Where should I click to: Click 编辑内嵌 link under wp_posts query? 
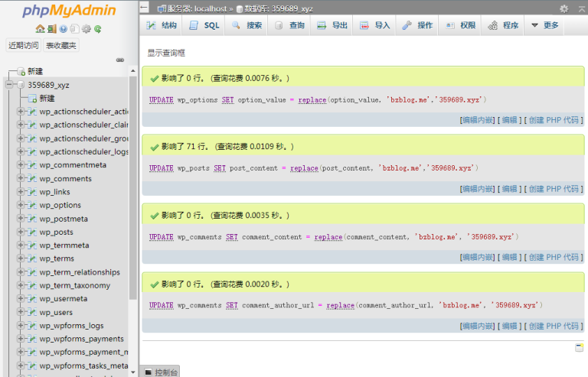point(477,189)
